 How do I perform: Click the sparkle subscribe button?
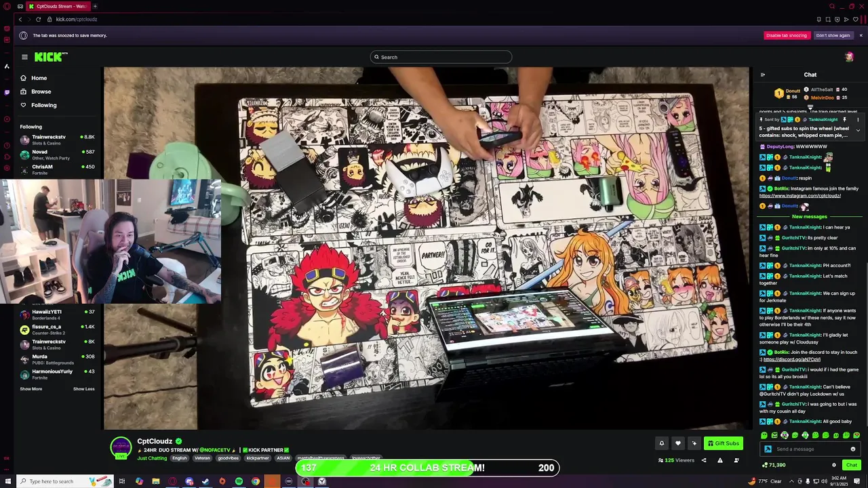point(694,443)
